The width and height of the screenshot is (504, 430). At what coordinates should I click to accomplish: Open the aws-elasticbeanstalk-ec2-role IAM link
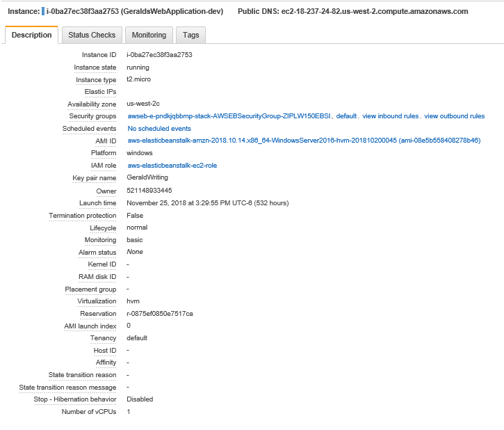(172, 166)
